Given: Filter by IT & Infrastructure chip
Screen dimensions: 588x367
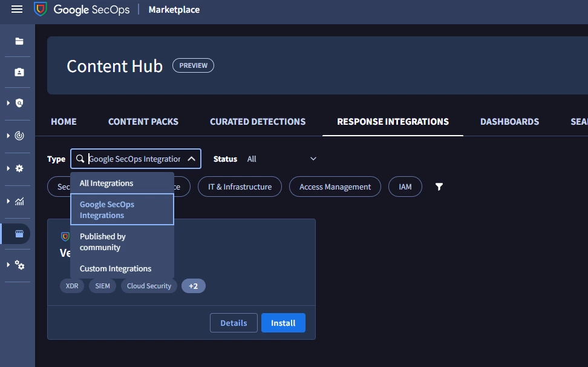Looking at the screenshot, I should pos(240,187).
